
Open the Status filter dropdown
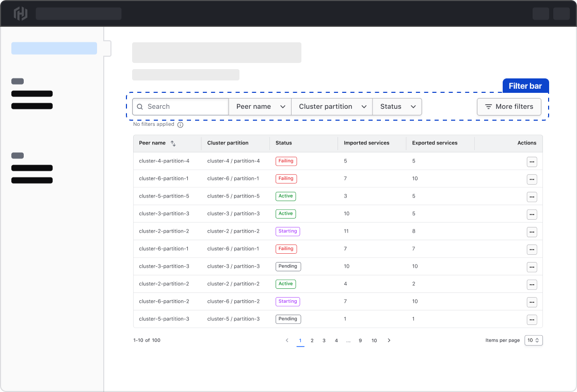click(397, 107)
